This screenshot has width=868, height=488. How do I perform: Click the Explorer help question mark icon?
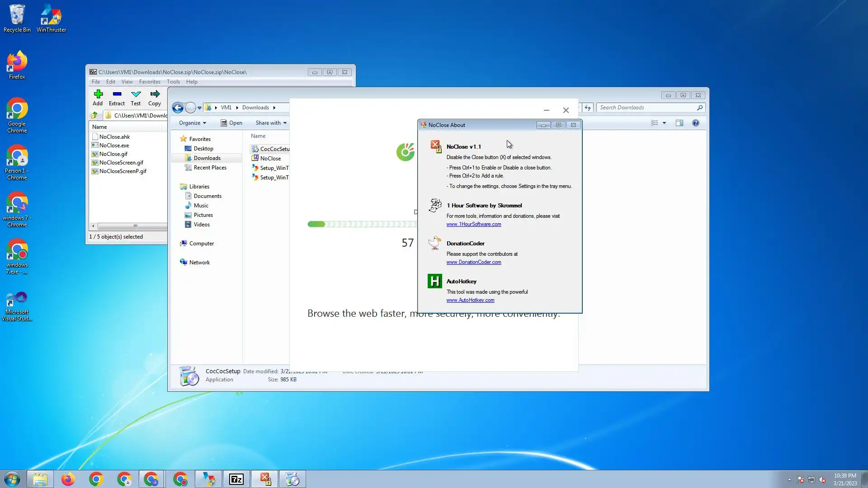pyautogui.click(x=696, y=123)
